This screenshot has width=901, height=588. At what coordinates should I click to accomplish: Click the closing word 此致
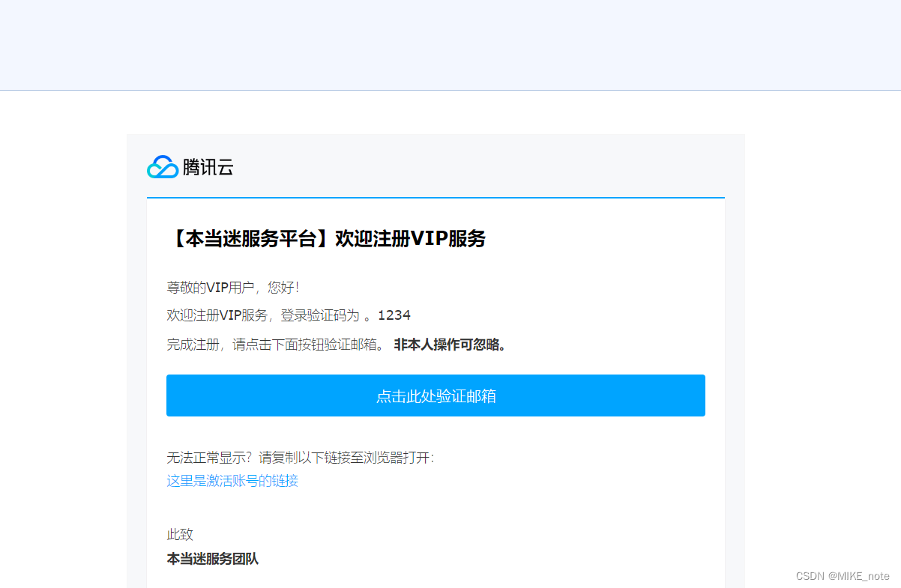(180, 535)
